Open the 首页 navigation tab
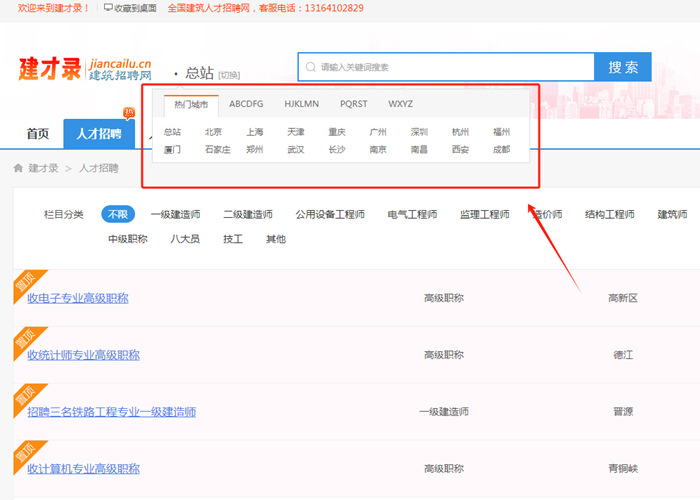 [x=37, y=133]
